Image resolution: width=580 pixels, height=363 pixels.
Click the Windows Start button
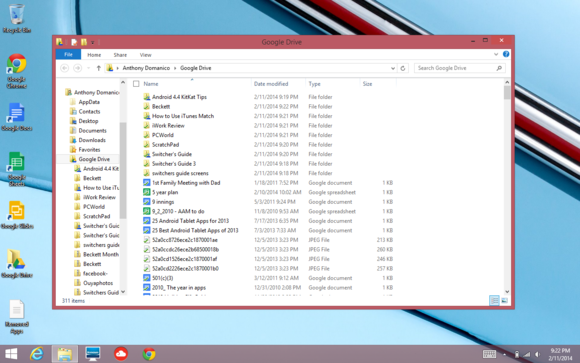(x=11, y=354)
